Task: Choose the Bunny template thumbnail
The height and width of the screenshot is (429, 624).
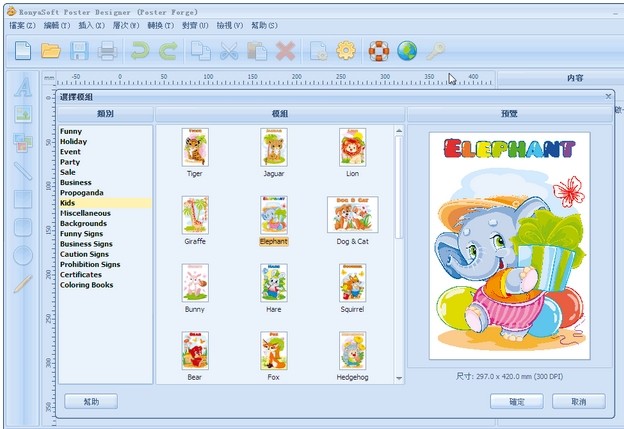Action: pyautogui.click(x=195, y=283)
